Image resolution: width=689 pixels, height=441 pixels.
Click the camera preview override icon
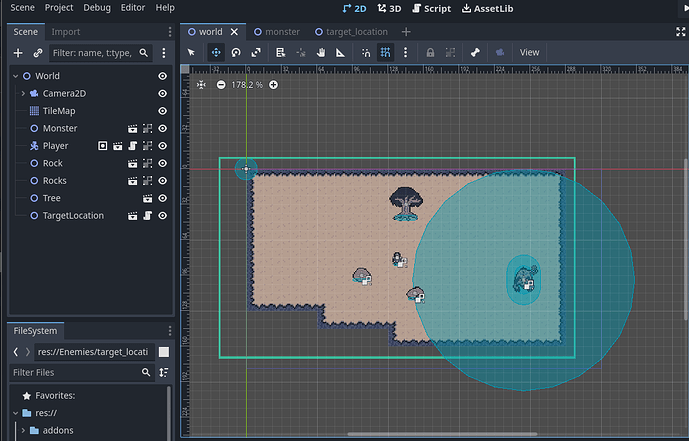tap(500, 52)
